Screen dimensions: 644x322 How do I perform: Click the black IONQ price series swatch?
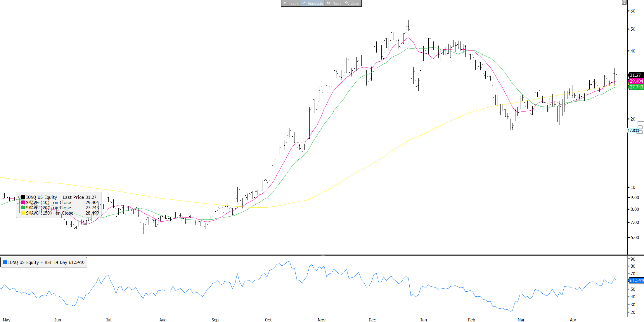[23, 197]
